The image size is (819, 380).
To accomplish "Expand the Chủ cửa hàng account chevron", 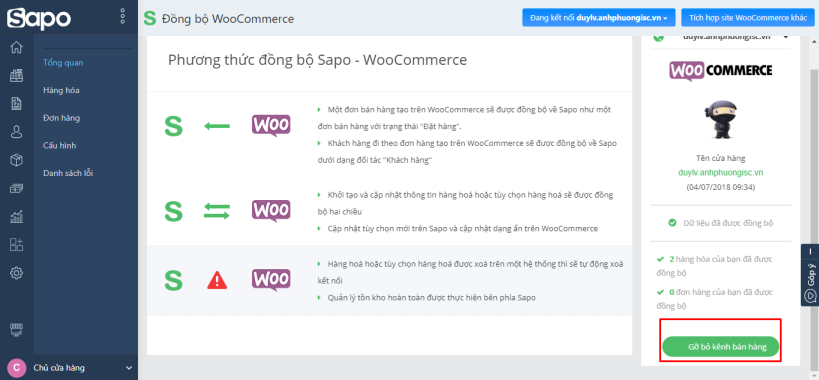I will pos(130,369).
